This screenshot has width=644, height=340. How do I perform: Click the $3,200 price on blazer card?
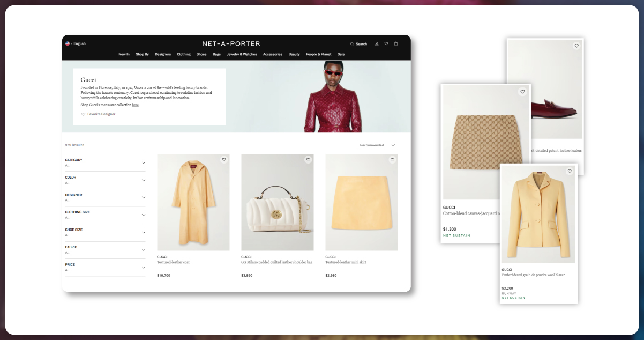508,287
